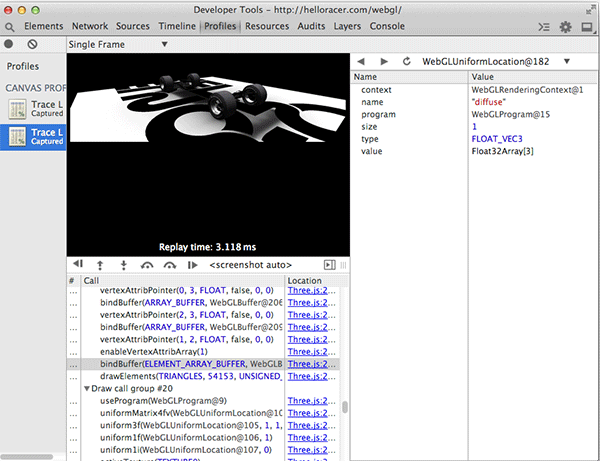Viewport: 600px width, 461px height.
Task: Click the Profiles sidebar heading
Action: click(x=23, y=66)
